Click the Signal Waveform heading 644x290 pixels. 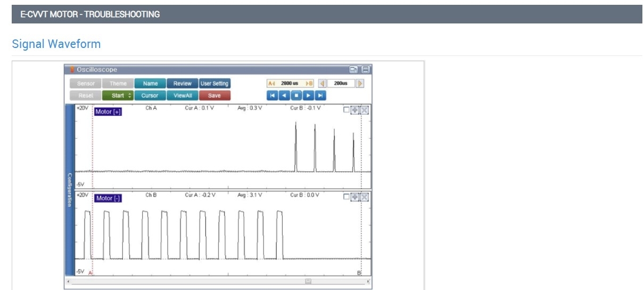point(56,44)
